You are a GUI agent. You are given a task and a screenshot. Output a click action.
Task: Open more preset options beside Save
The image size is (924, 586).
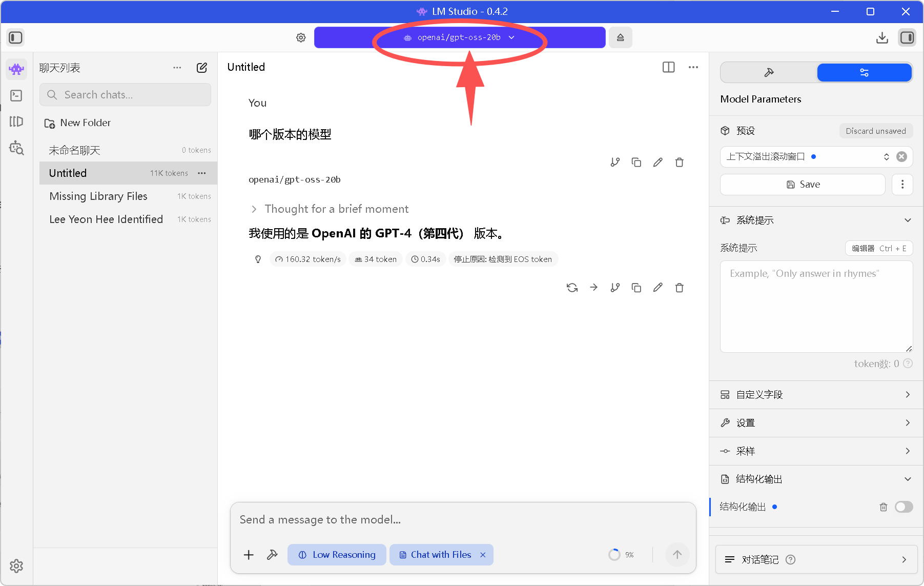902,185
